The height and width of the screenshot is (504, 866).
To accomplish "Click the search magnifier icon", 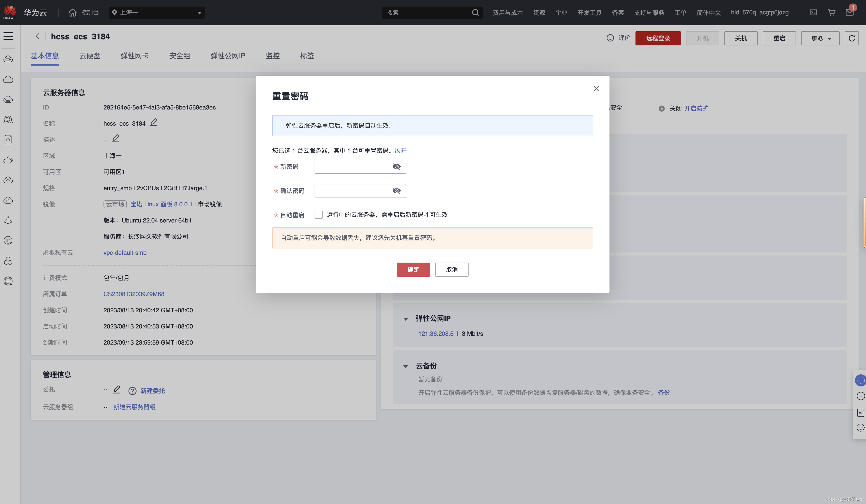I will point(475,13).
